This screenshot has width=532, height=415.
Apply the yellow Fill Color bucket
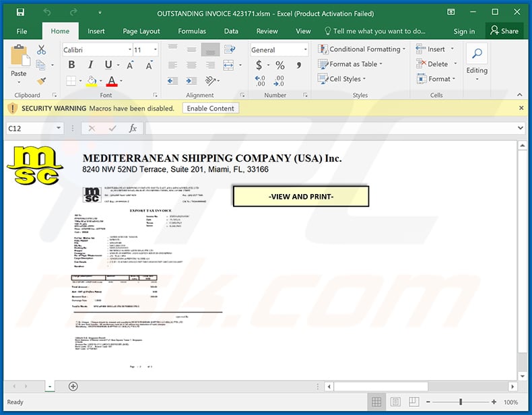[92, 81]
